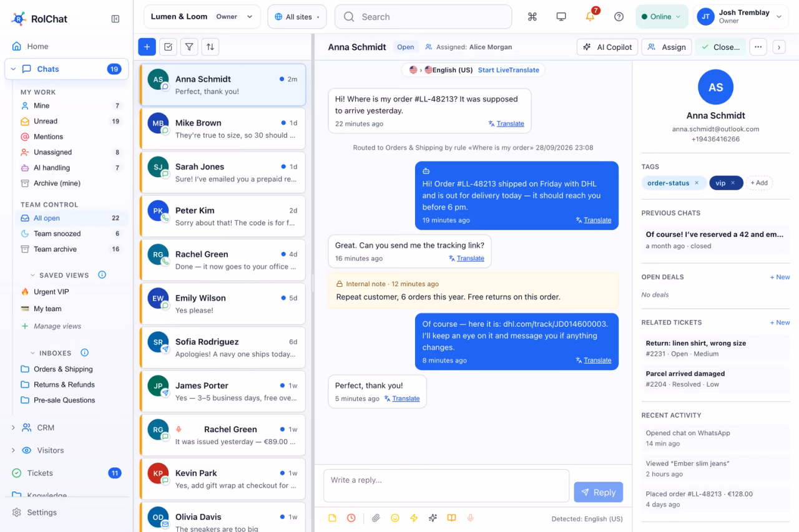
Task: Click Start LiveTranslate link
Action: click(x=509, y=70)
